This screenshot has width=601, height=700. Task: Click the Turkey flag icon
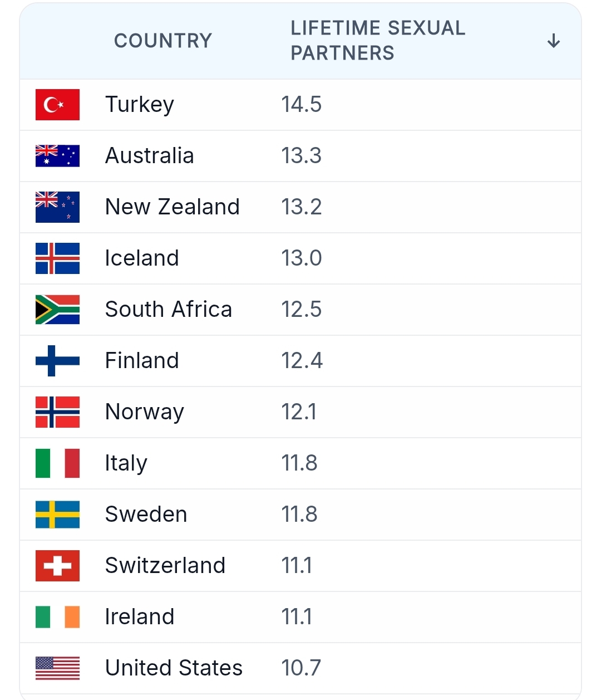[57, 105]
